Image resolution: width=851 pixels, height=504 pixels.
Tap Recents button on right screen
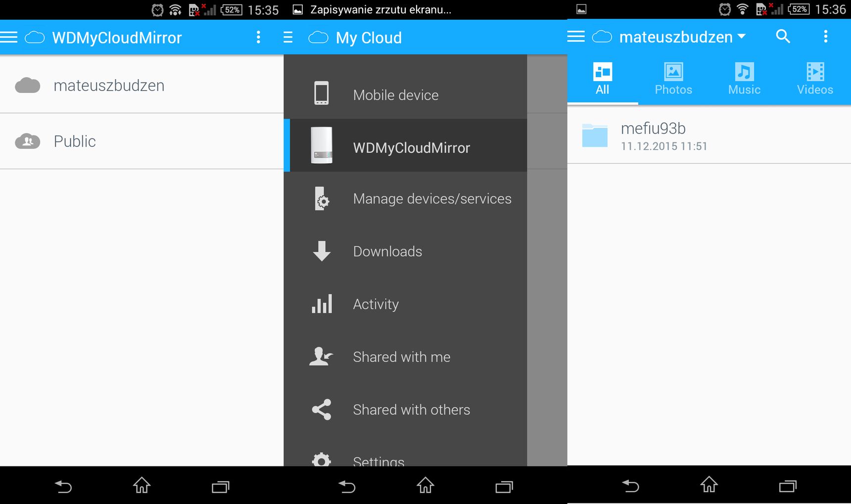coord(788,486)
